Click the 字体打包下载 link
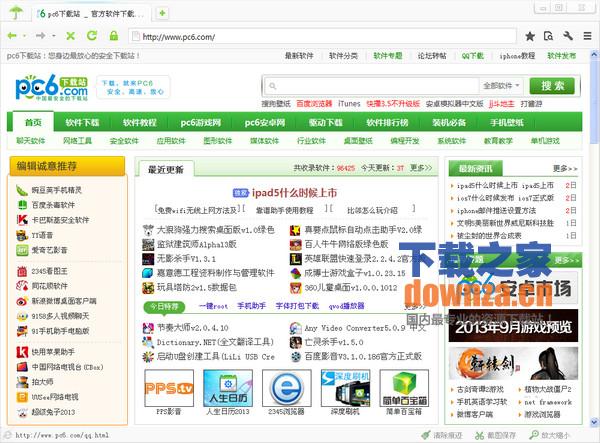600x443 pixels. coord(297,306)
